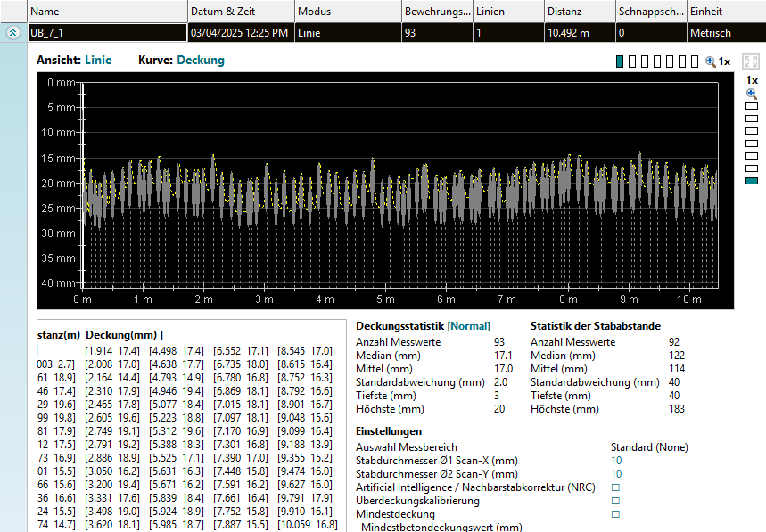Select the magnifier zoom icon above the graph

[710, 61]
